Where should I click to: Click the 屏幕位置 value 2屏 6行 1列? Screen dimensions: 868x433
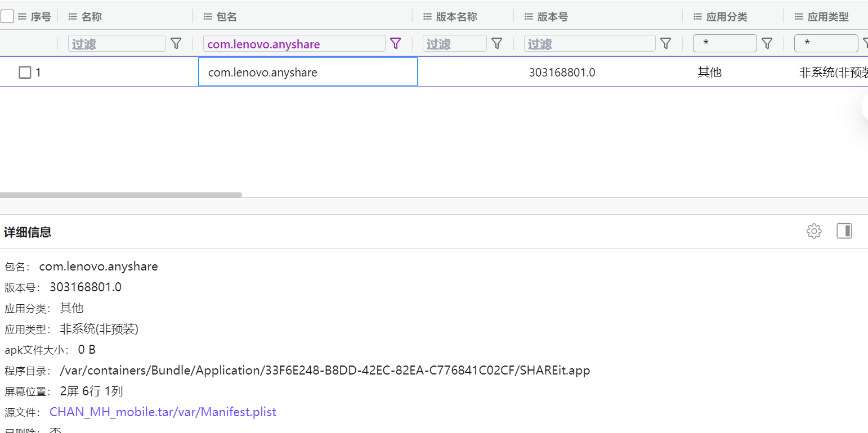tap(91, 391)
